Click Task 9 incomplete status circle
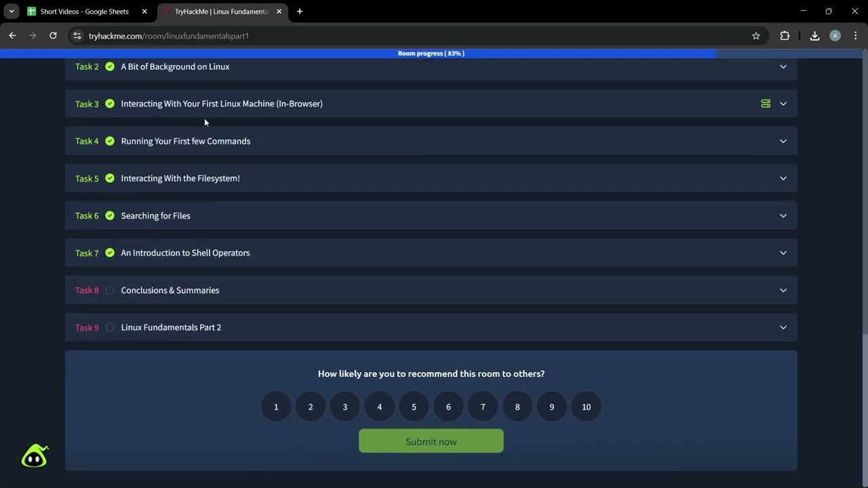This screenshot has width=868, height=488. 110,327
